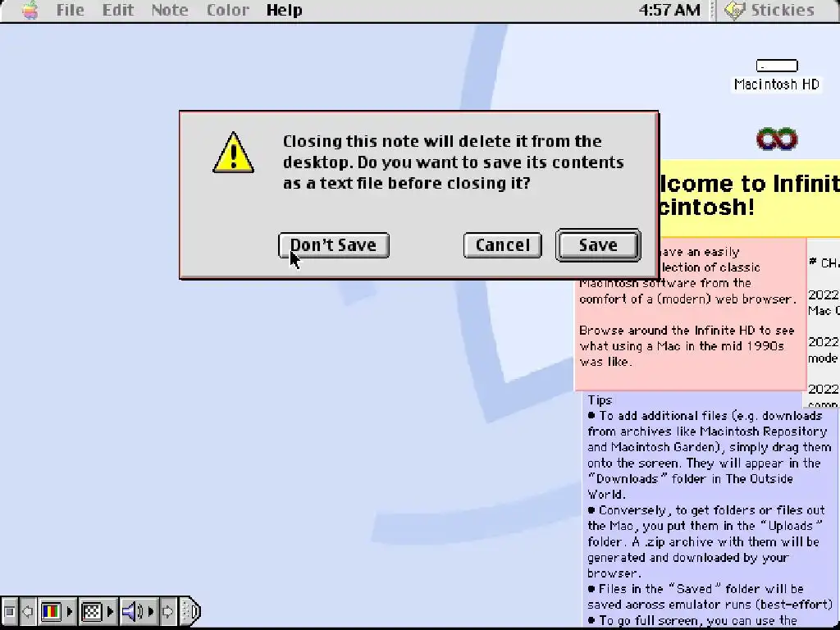Open the Color menu
Viewport: 840px width, 630px height.
point(228,10)
